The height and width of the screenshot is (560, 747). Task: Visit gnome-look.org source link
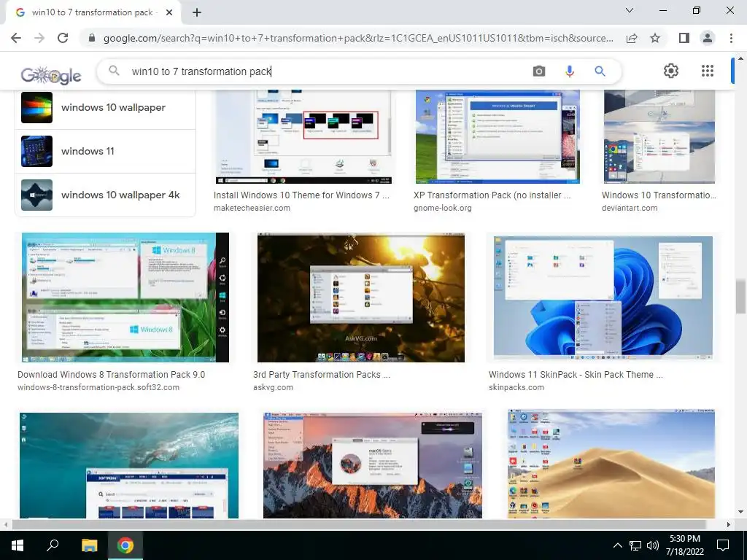pyautogui.click(x=443, y=208)
